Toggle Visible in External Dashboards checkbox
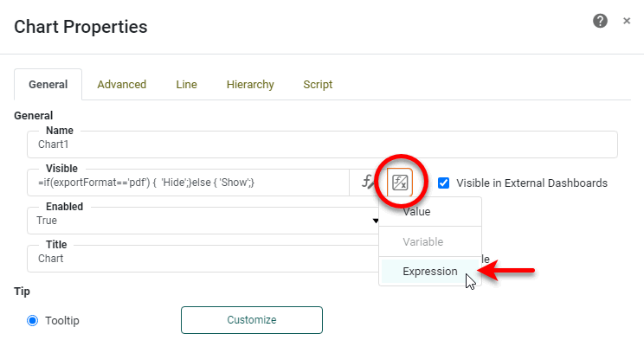This screenshot has width=644, height=340. 443,183
